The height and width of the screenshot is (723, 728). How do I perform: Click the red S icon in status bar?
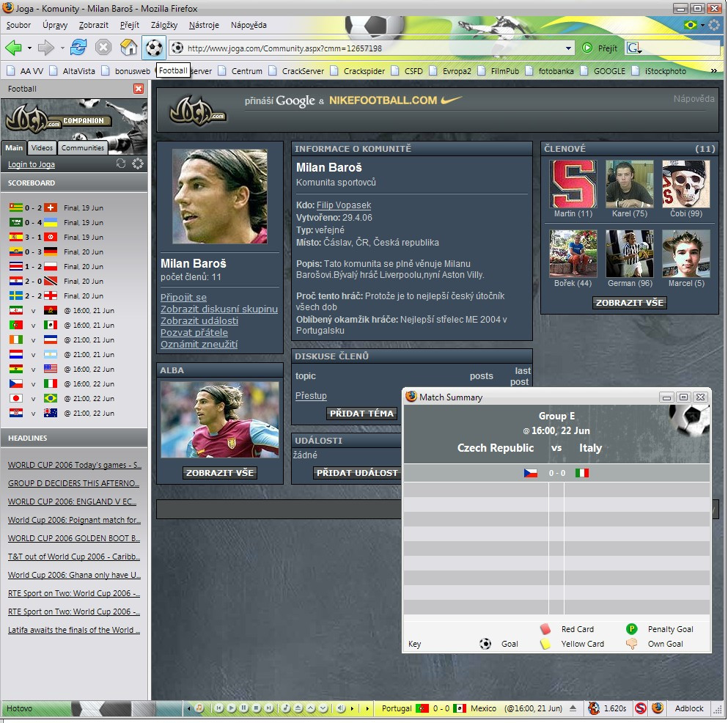[641, 708]
